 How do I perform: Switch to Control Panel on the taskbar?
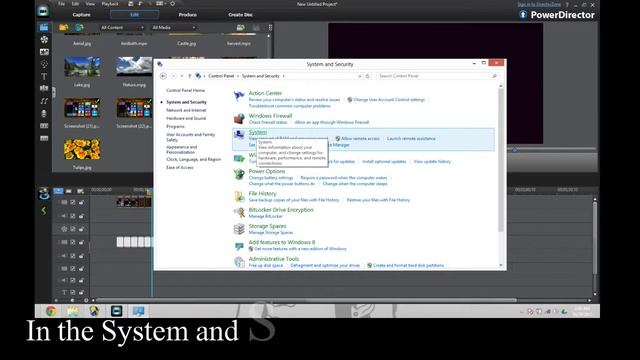point(138,311)
